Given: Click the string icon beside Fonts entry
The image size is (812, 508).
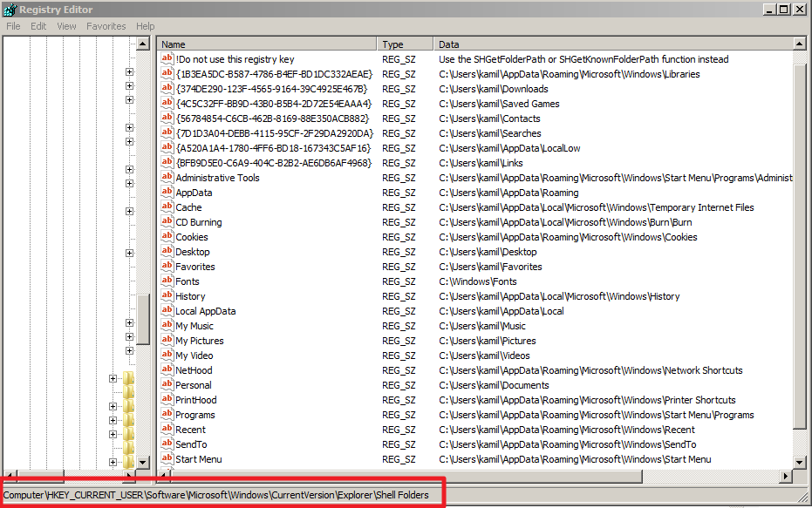Looking at the screenshot, I should [167, 281].
